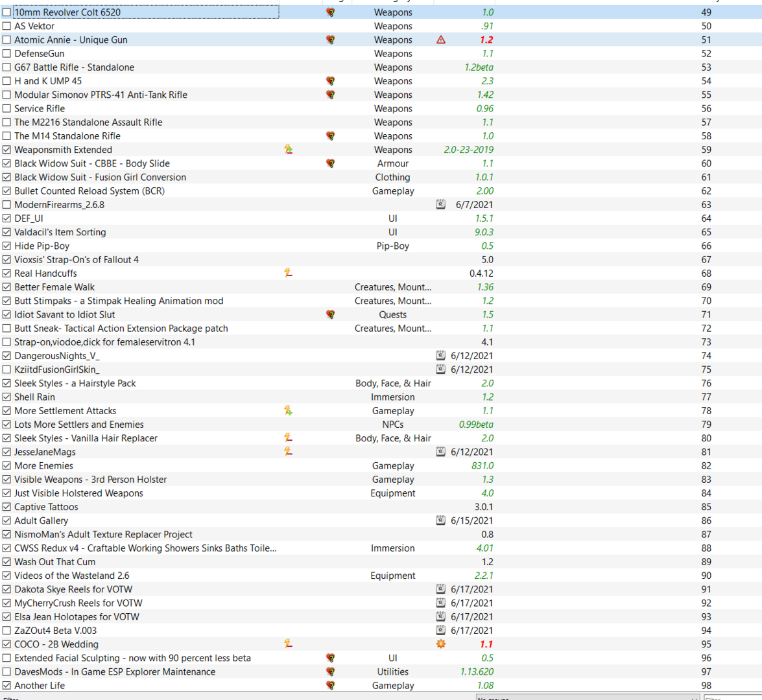Click the heart flag on Atomic Annie row

(331, 40)
